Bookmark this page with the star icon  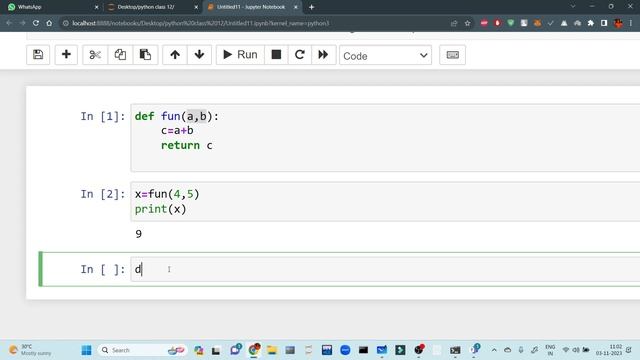467,23
